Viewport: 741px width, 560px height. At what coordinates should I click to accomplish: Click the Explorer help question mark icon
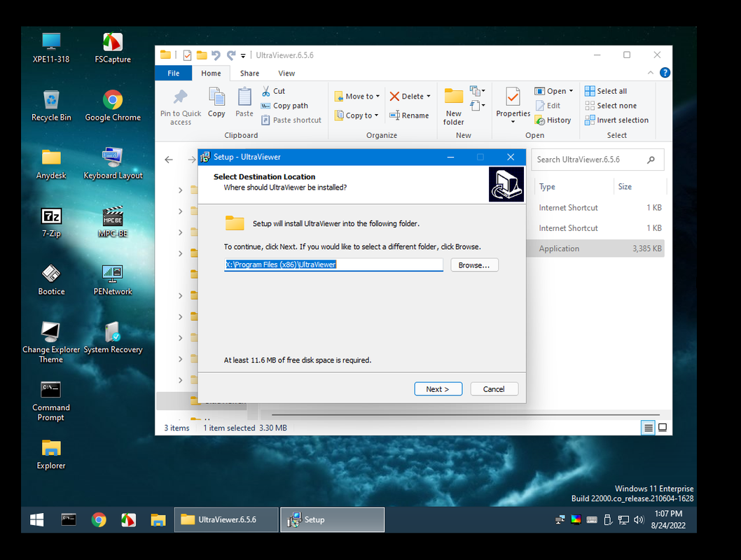click(665, 73)
